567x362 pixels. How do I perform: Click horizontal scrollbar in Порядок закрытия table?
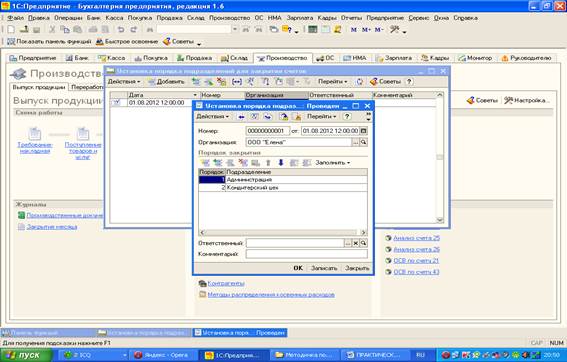[283, 233]
